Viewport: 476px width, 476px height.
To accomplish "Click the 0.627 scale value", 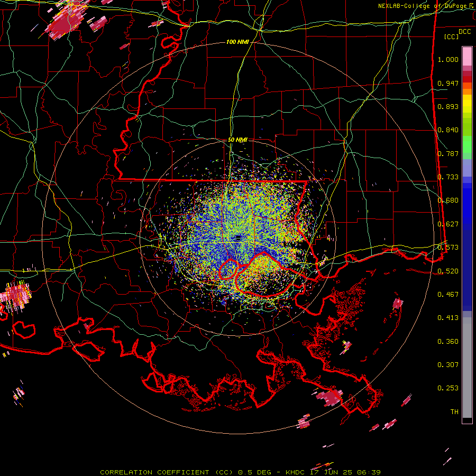I will 448,224.
